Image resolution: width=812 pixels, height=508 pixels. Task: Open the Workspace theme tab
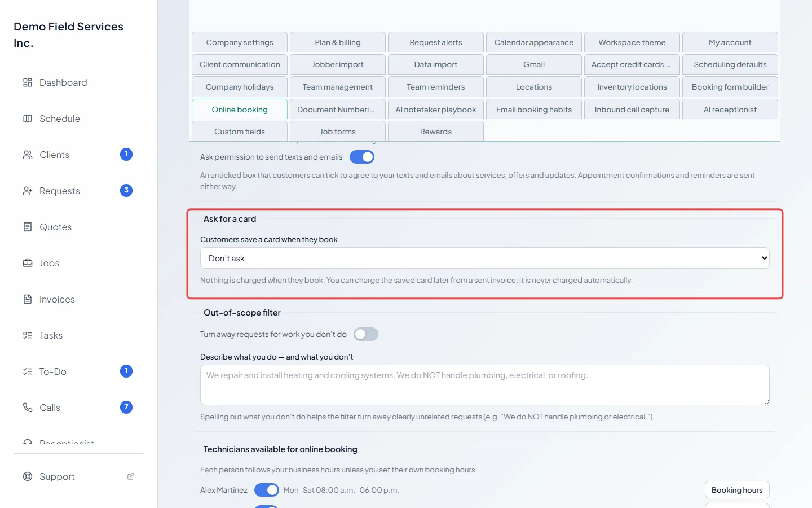click(x=632, y=42)
